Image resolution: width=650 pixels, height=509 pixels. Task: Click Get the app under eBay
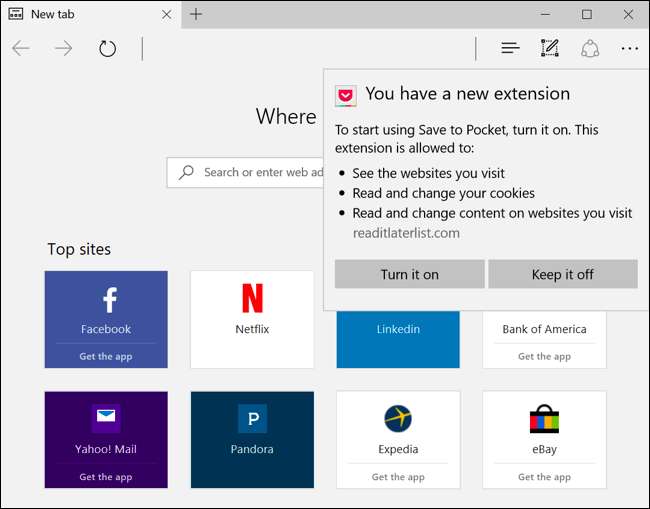[x=544, y=477]
